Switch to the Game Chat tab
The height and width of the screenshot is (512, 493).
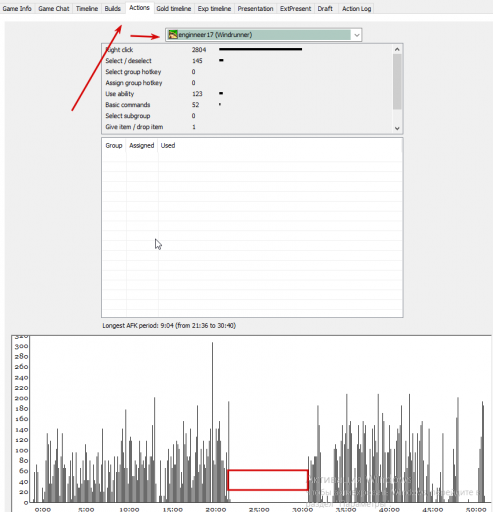(x=54, y=9)
